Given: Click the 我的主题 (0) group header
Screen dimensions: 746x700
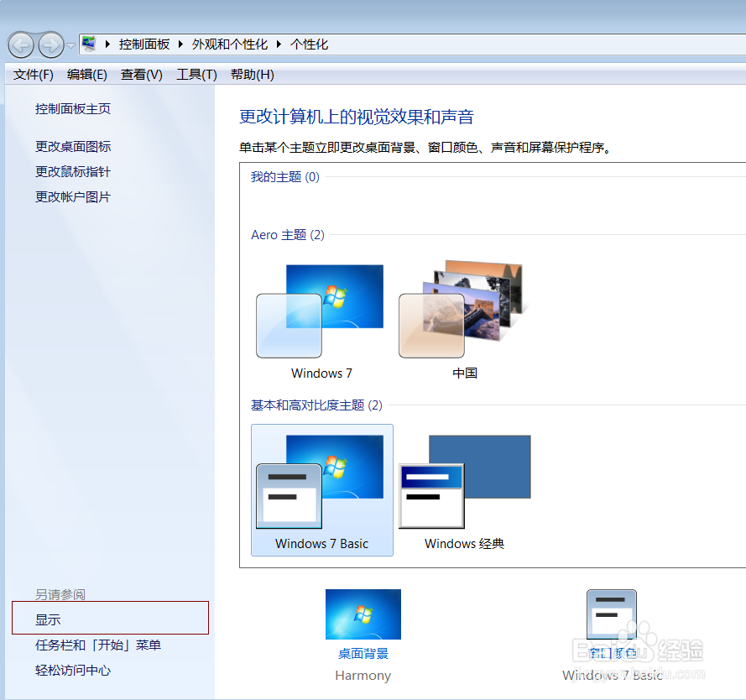Looking at the screenshot, I should 285,177.
